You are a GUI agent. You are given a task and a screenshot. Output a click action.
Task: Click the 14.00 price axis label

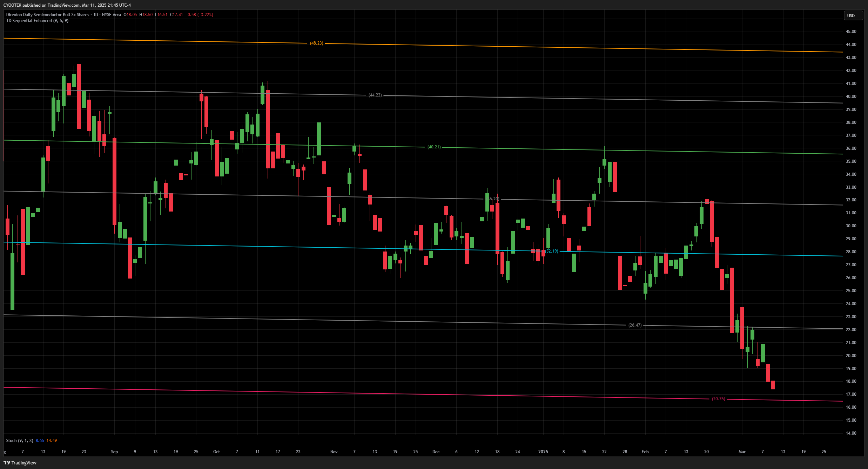pyautogui.click(x=851, y=433)
